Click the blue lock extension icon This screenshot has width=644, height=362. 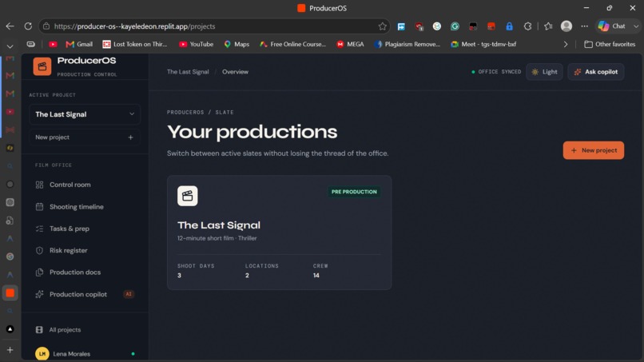(x=509, y=26)
